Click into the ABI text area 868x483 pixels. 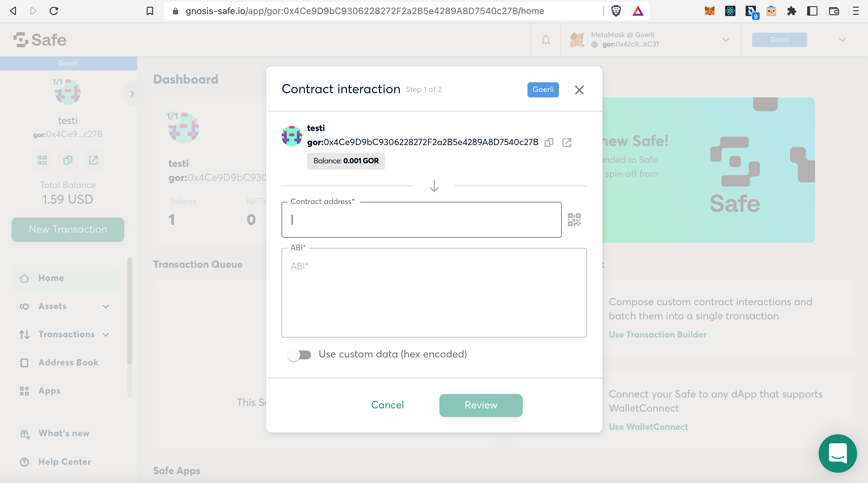(434, 293)
